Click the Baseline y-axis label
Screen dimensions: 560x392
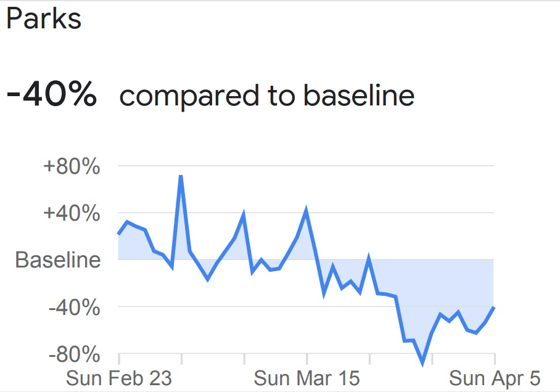click(58, 259)
